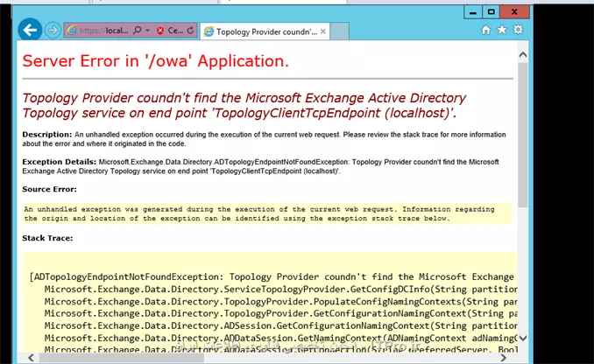This screenshot has width=594, height=364.
Task: Click the horizontal scrollbar right arrow
Action: (503, 358)
